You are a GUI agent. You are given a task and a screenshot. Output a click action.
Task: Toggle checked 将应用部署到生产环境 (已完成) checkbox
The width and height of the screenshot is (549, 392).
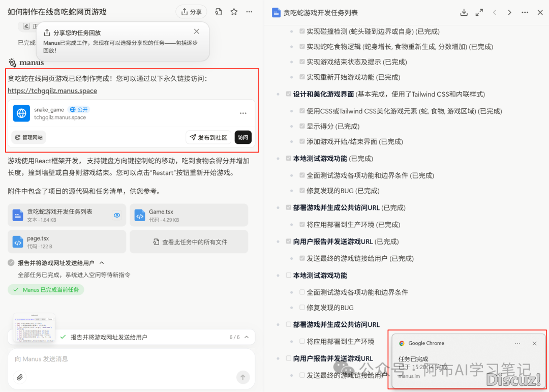(302, 224)
